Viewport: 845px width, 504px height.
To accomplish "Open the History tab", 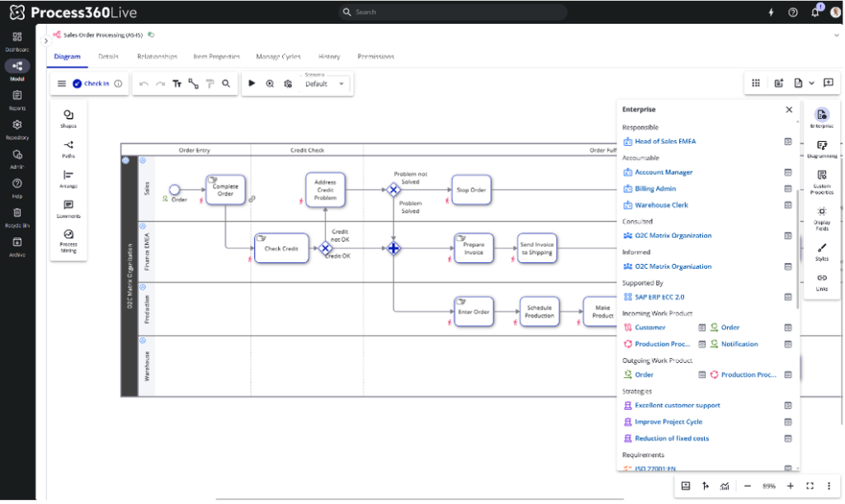I will tap(328, 57).
